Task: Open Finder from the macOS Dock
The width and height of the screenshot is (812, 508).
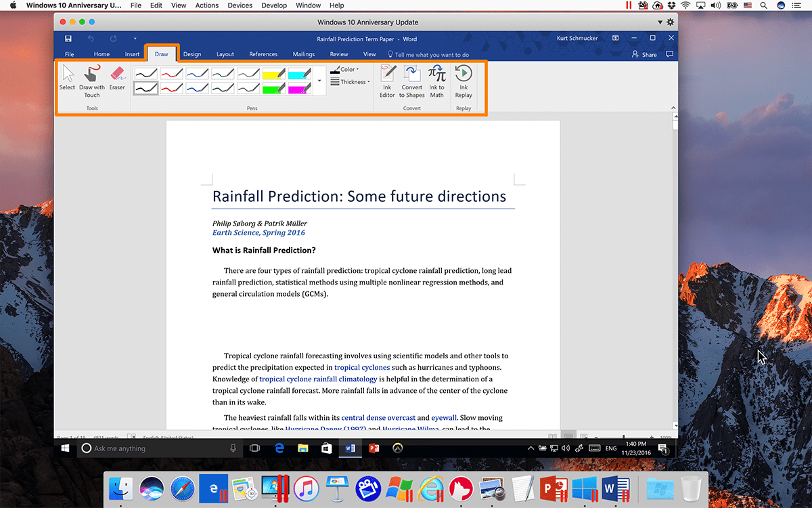Action: pyautogui.click(x=122, y=488)
